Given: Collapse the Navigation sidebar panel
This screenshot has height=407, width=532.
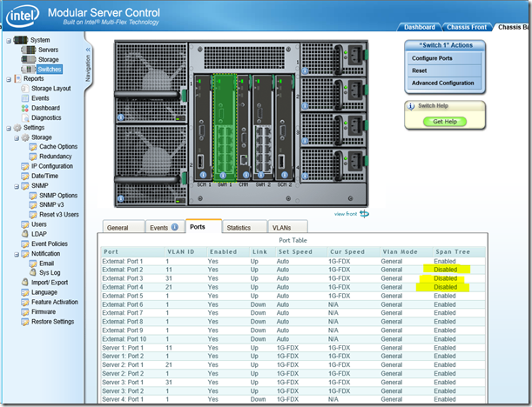Looking at the screenshot, I should (87, 50).
